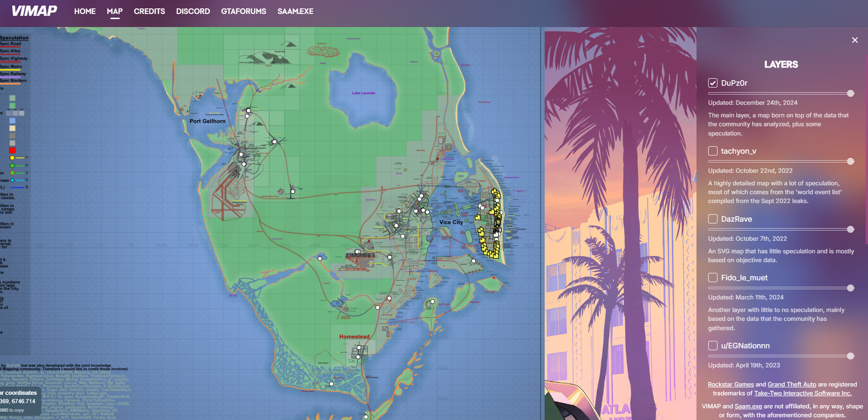Click the DuPz0r layer name

[x=734, y=83]
